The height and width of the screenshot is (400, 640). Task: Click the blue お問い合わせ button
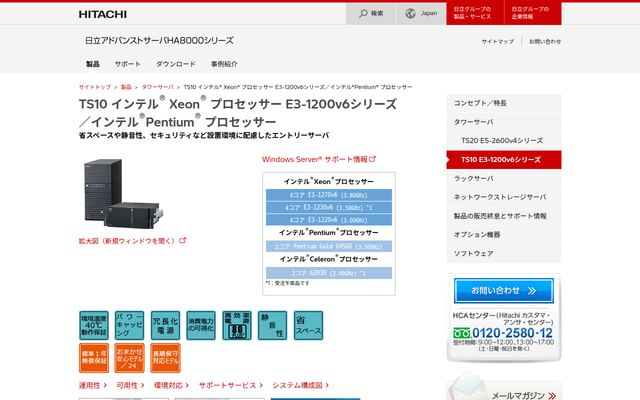pos(504,291)
